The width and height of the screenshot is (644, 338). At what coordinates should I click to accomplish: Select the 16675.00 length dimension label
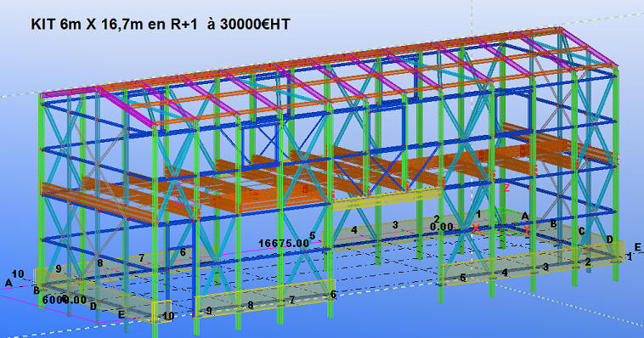click(284, 244)
